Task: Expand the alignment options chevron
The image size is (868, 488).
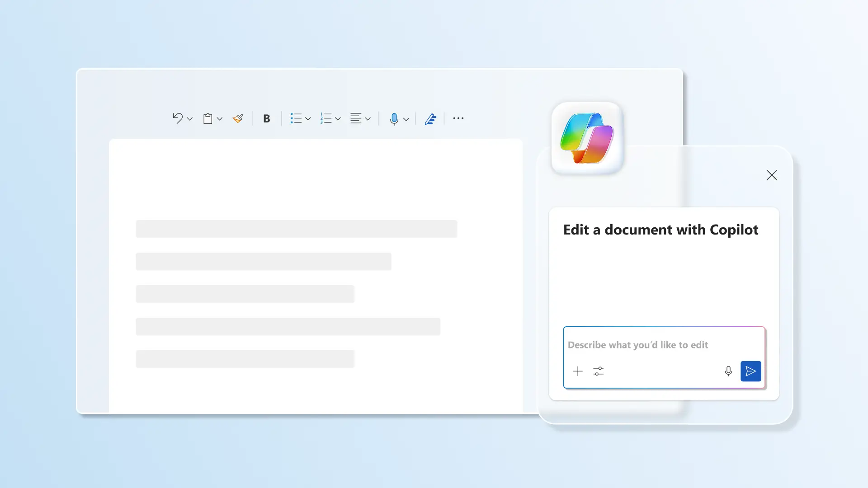Action: click(368, 119)
